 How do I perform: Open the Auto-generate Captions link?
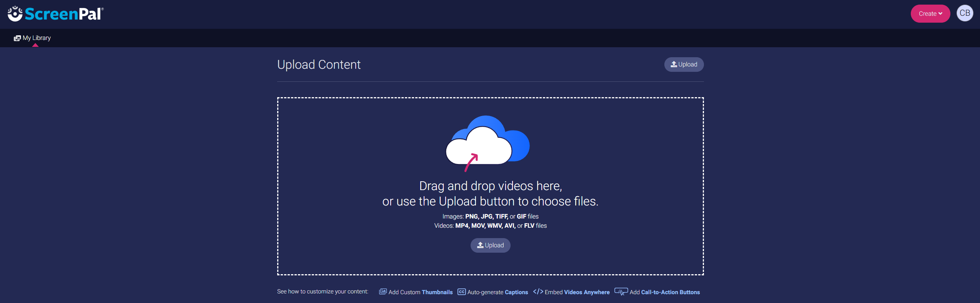coord(497,292)
